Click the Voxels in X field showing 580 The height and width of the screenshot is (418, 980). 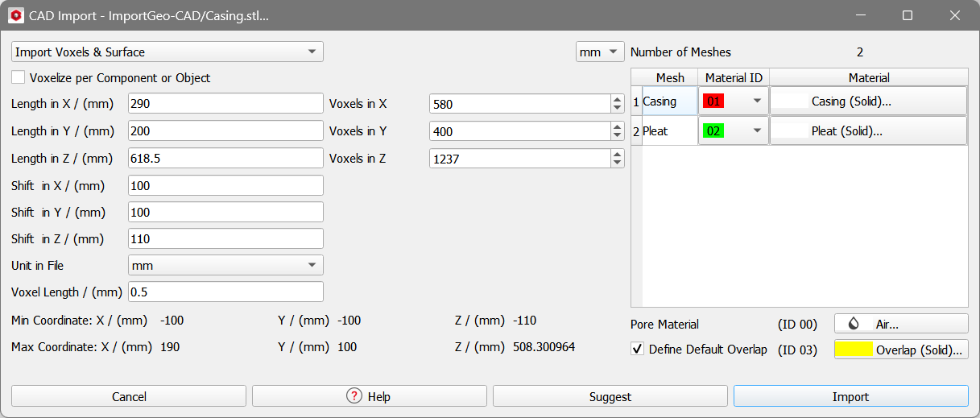(x=520, y=104)
